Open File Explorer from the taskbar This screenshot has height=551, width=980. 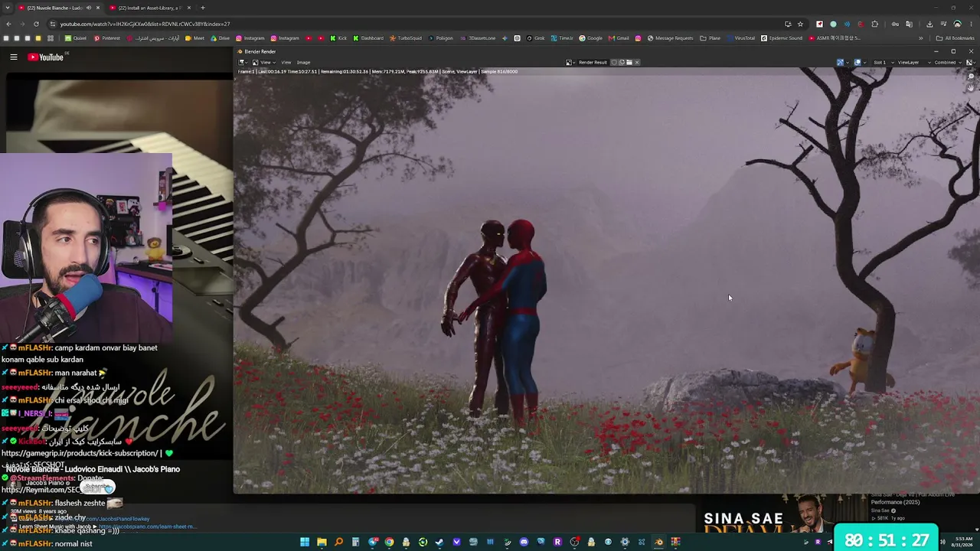(322, 542)
